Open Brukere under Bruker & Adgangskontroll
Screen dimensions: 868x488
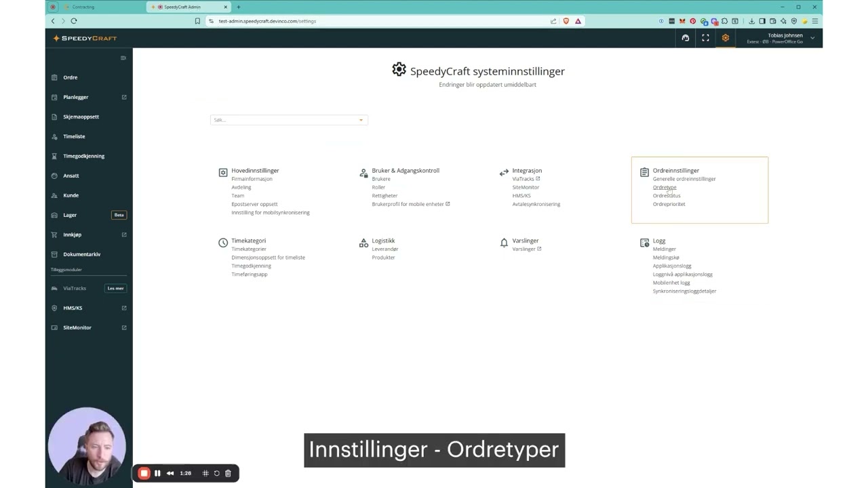point(381,179)
